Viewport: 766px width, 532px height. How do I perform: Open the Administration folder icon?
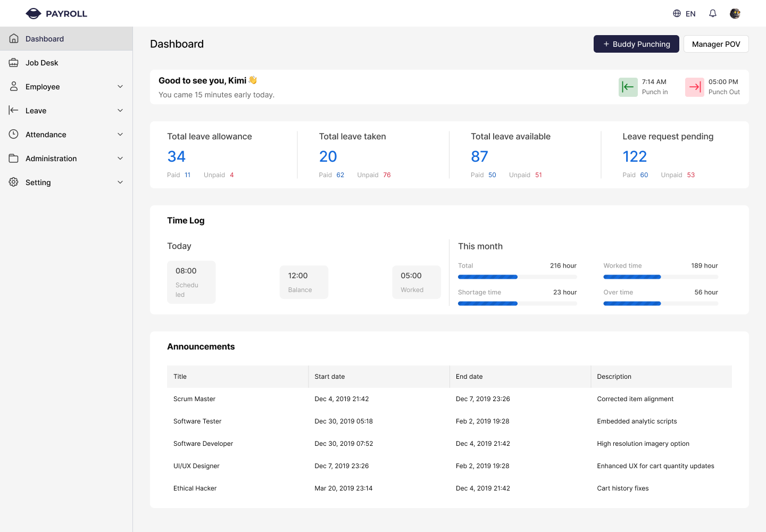pos(13,158)
